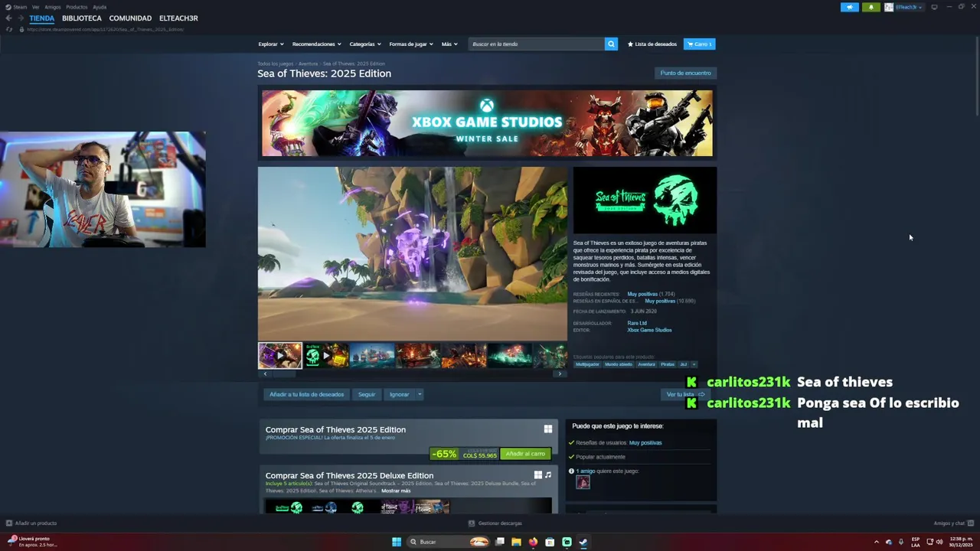Open Amigos y chat
980x551 pixels.
pos(952,523)
